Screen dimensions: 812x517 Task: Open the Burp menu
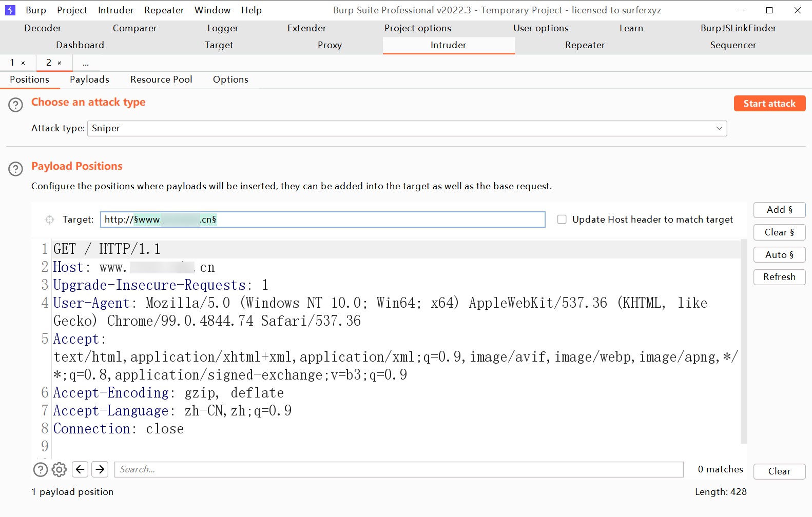pyautogui.click(x=36, y=10)
